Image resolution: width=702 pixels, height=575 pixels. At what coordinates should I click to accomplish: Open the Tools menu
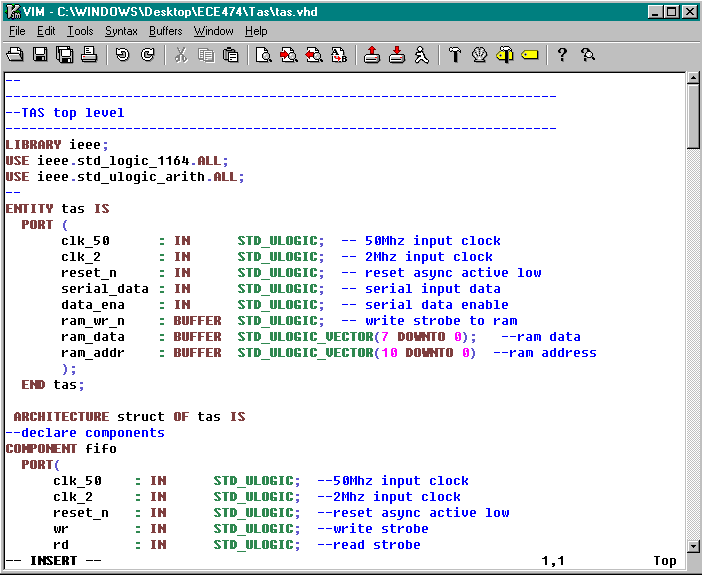[x=80, y=31]
